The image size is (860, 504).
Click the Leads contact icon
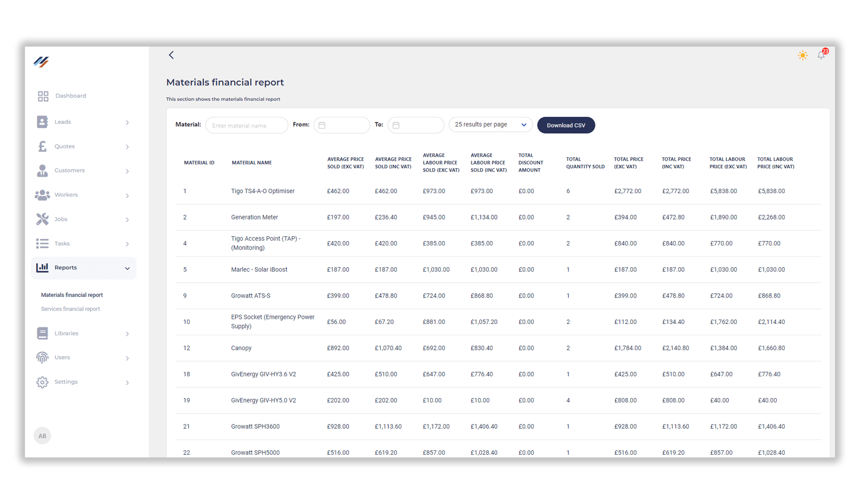42,122
